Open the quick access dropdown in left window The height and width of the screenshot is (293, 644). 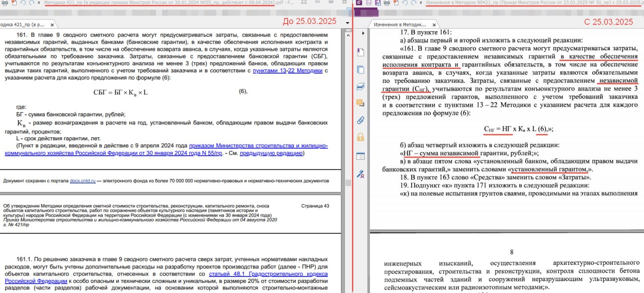[39, 3]
